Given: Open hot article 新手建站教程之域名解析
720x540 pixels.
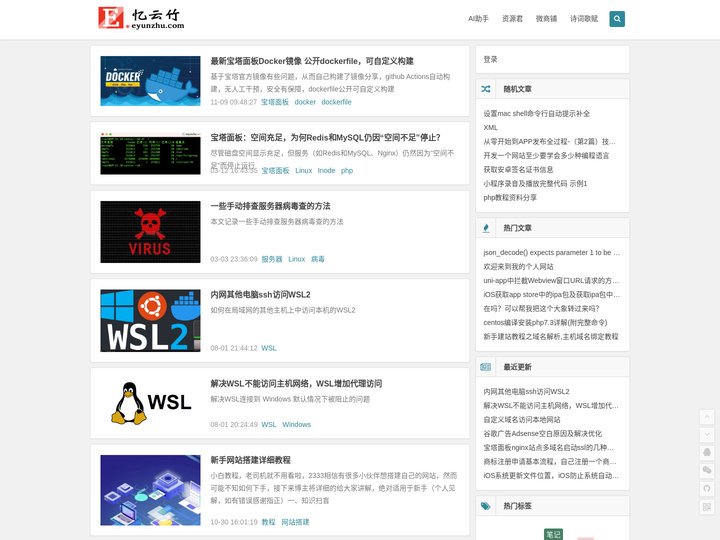Looking at the screenshot, I should point(551,337).
